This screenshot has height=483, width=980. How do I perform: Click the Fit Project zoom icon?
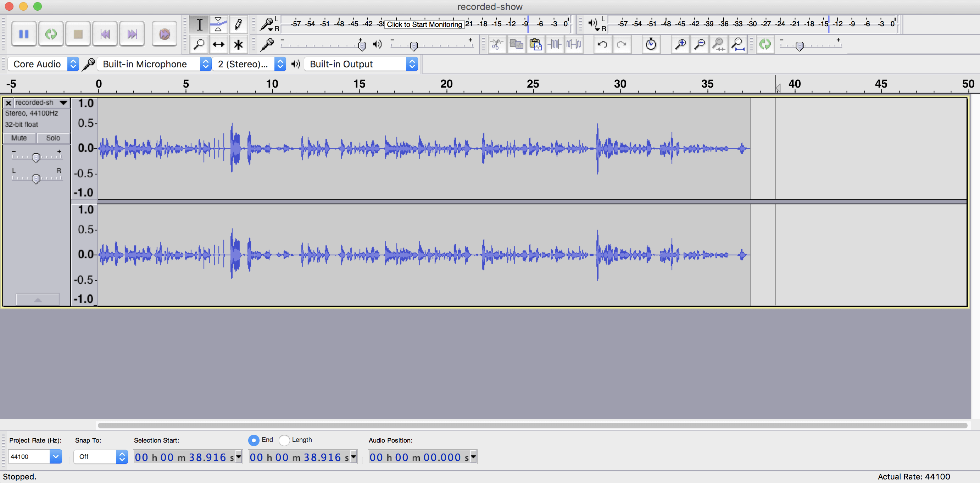[738, 45]
